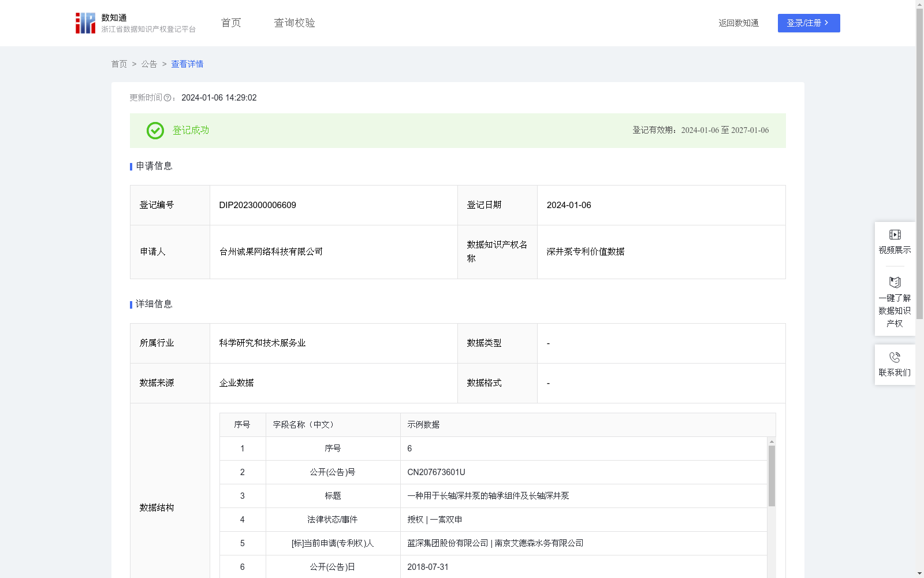
Task: Click the 公开(公告)日 field name cell
Action: coord(333,567)
